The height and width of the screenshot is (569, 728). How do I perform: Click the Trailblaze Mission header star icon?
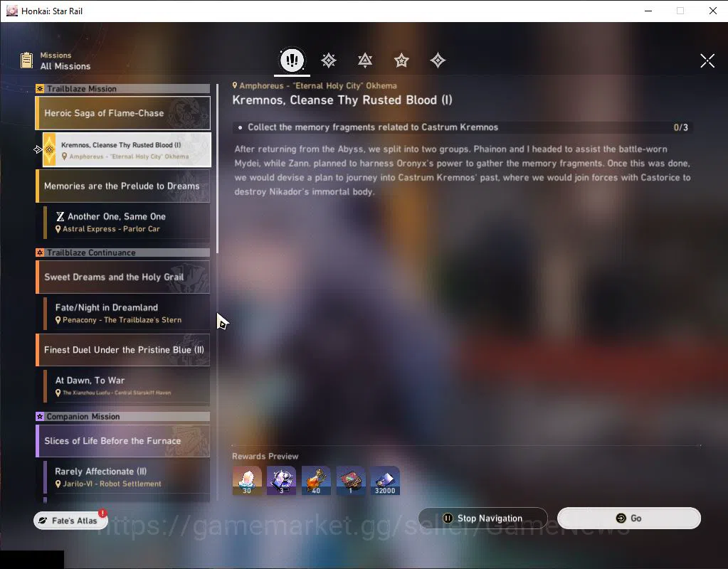coord(40,89)
